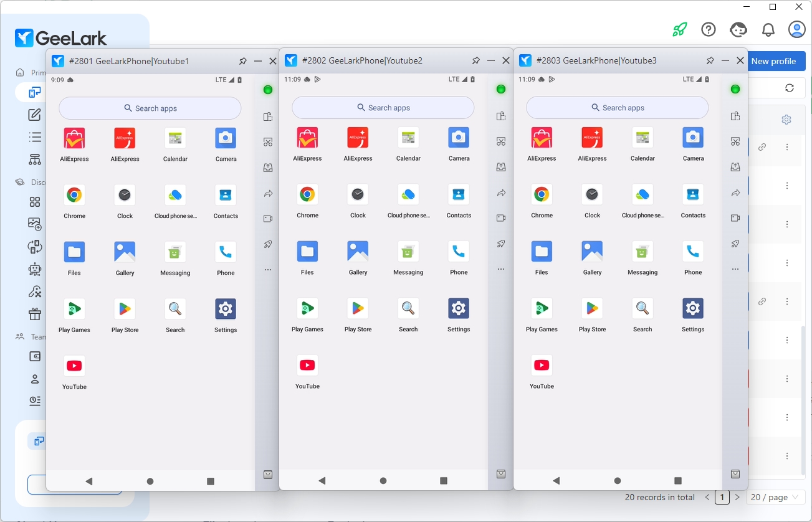Viewport: 812px width, 522px height.
Task: Open the robot automation icon in sidebar
Action: tap(35, 269)
